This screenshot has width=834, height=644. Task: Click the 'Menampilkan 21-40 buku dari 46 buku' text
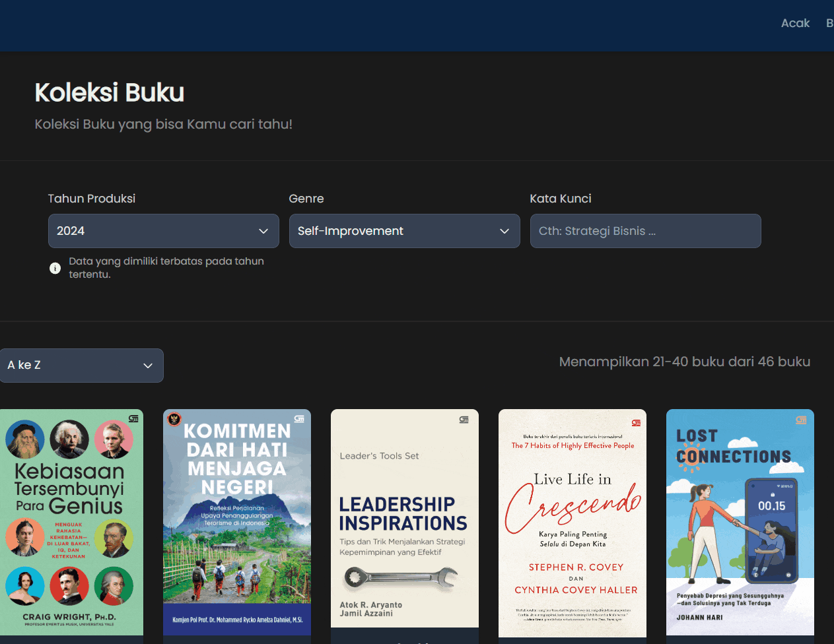click(685, 362)
